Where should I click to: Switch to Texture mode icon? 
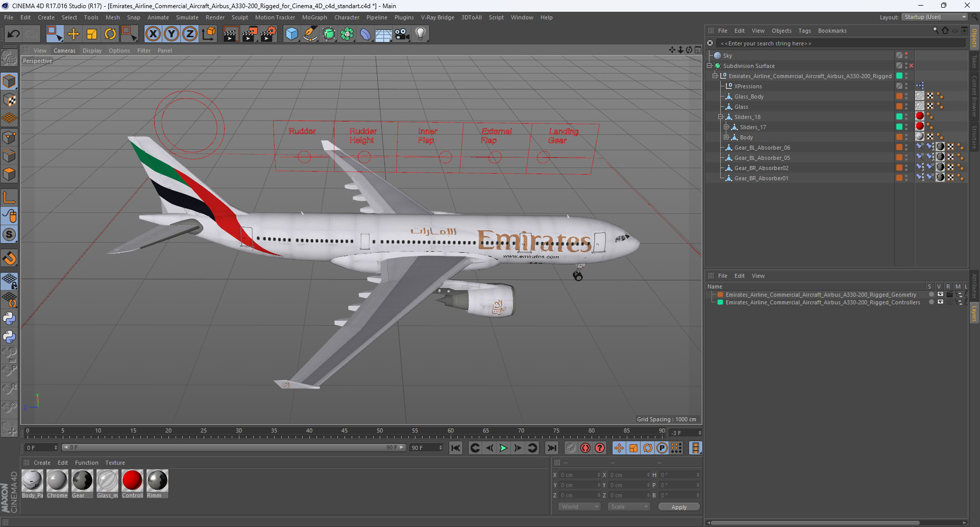point(9,100)
